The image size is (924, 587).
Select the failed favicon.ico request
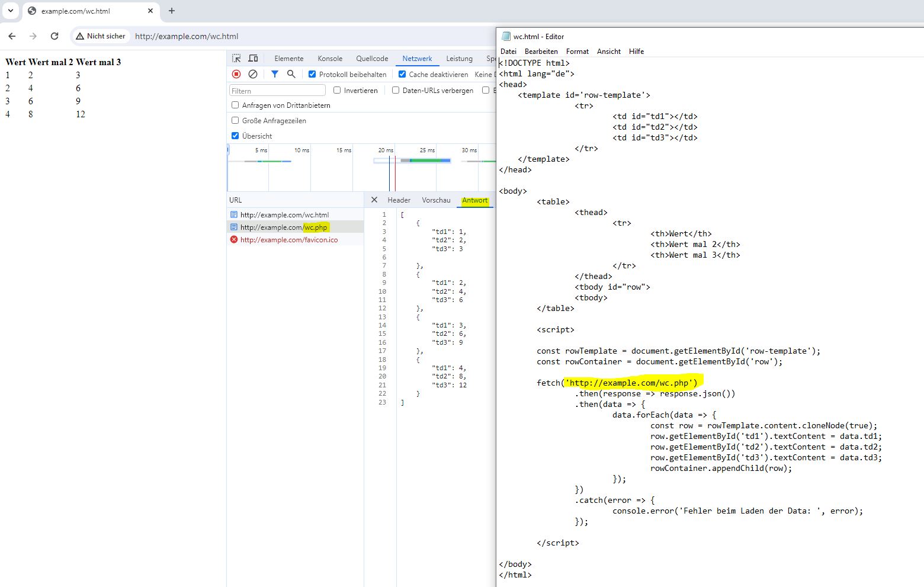[x=288, y=240]
